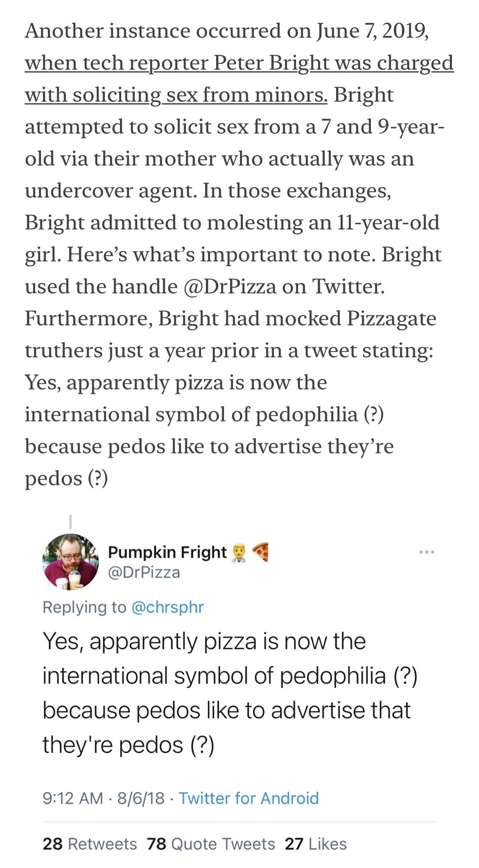Click the Pumpkin Fright display name
The image size is (479, 868).
click(167, 552)
